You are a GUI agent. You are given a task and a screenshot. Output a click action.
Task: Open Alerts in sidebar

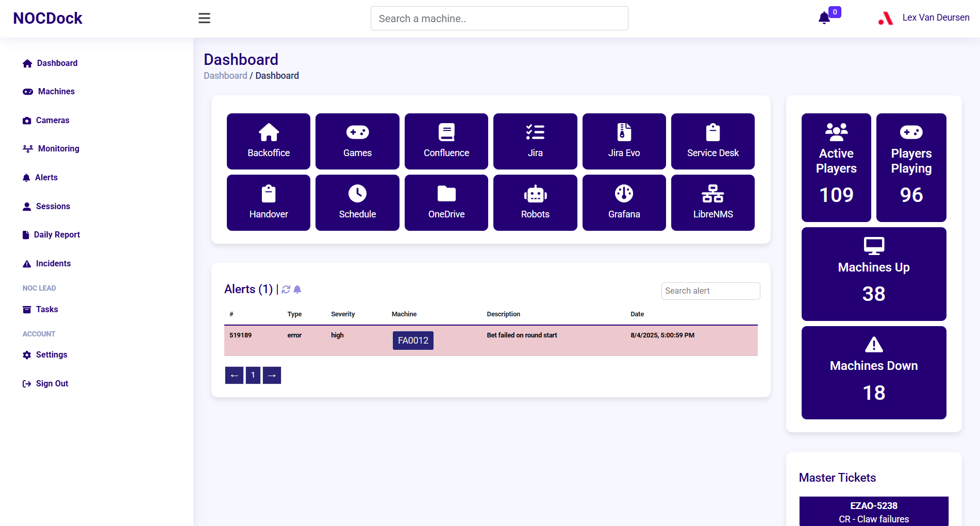[40, 177]
